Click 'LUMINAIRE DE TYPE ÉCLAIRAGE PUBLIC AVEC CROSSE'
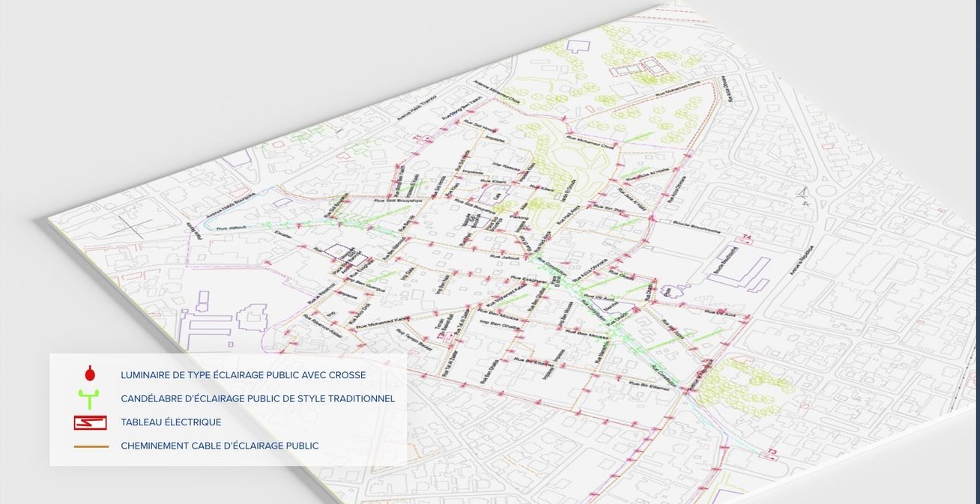This screenshot has width=980, height=504. 244,375
